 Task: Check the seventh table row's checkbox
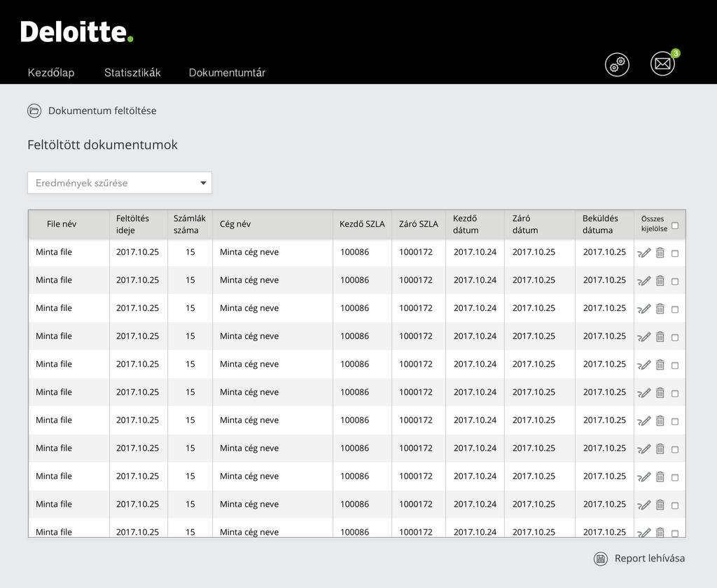pos(675,421)
